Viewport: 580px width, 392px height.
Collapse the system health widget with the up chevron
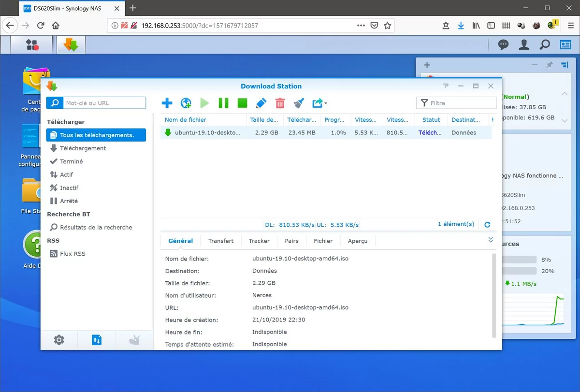click(565, 94)
